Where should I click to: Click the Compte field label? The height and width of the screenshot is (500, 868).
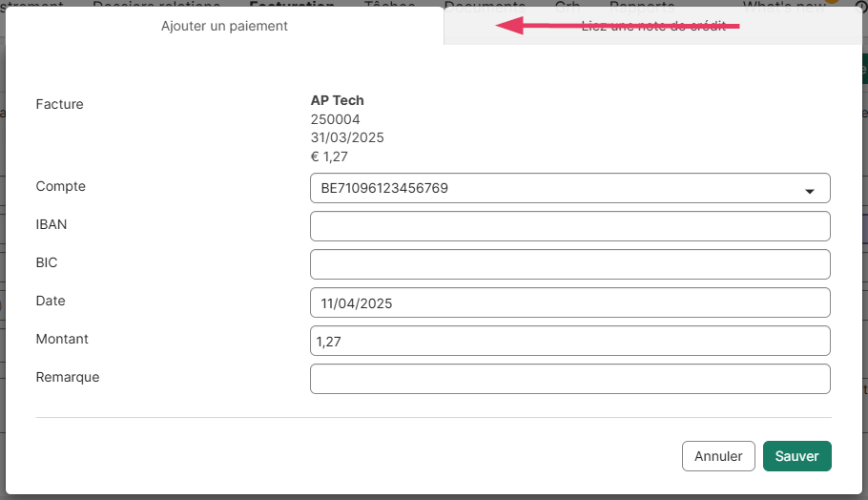pyautogui.click(x=60, y=186)
